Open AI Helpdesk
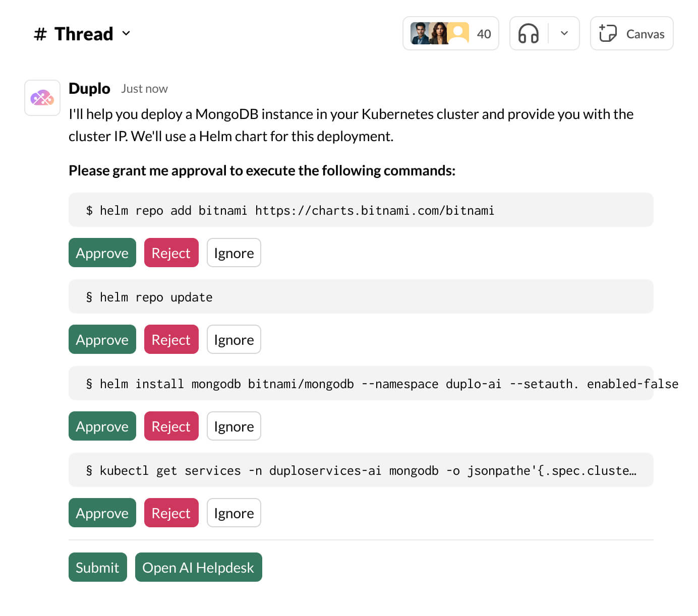 [198, 568]
